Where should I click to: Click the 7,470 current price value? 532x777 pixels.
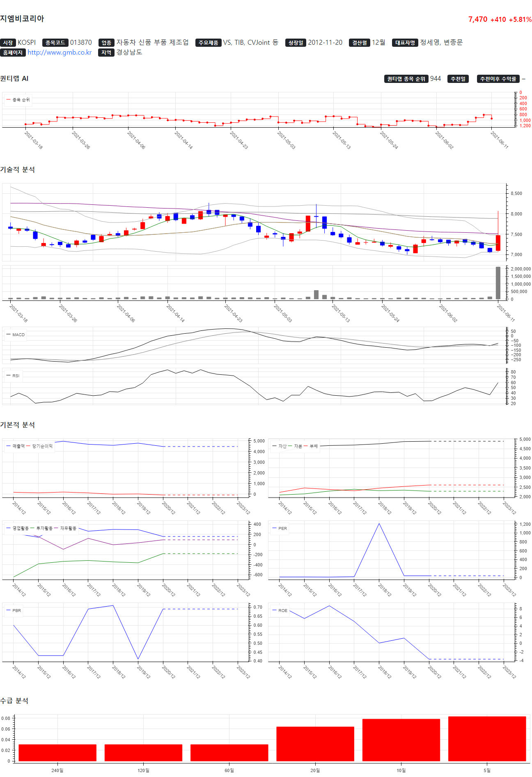click(478, 19)
